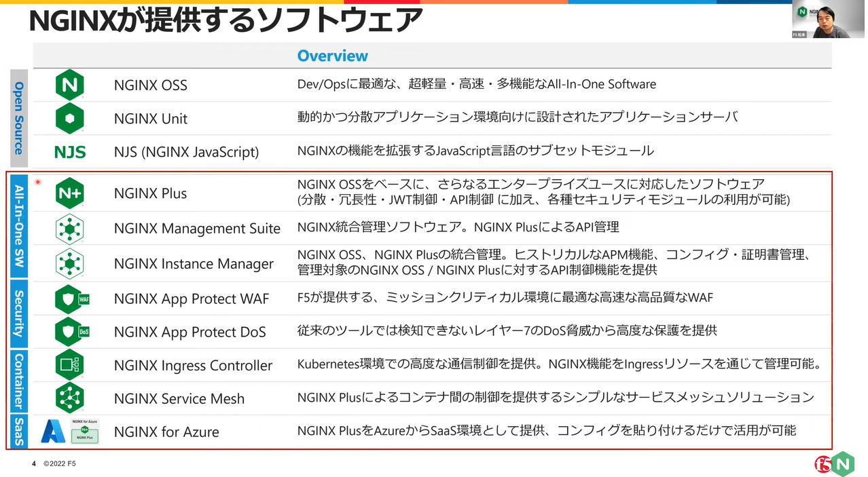Click the All-In-One SW category label
The image size is (868, 477).
coord(19,226)
